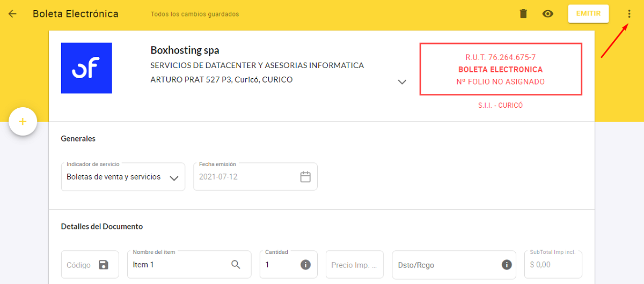The image size is (644, 284).
Task: Click the address ARTURO PRAT 527 P3 line
Action: (x=222, y=80)
